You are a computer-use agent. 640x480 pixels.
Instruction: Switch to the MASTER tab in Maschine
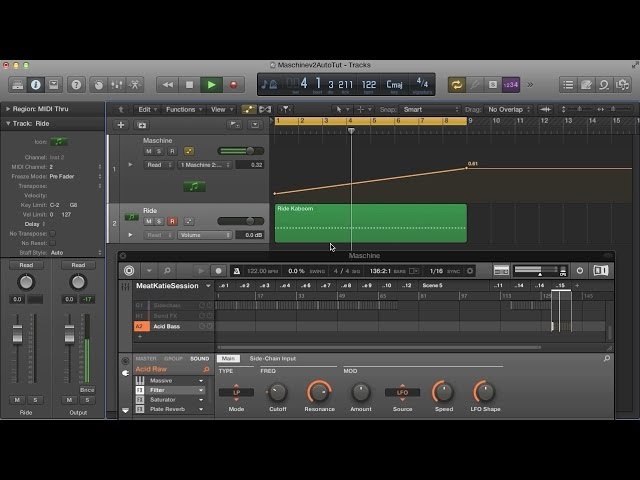(x=146, y=358)
